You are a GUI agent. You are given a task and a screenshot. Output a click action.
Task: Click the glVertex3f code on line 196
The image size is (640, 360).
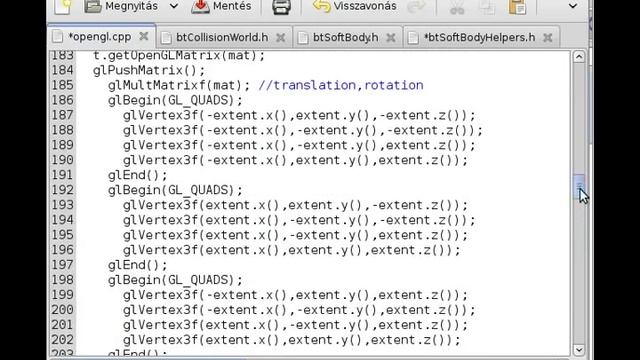point(292,250)
